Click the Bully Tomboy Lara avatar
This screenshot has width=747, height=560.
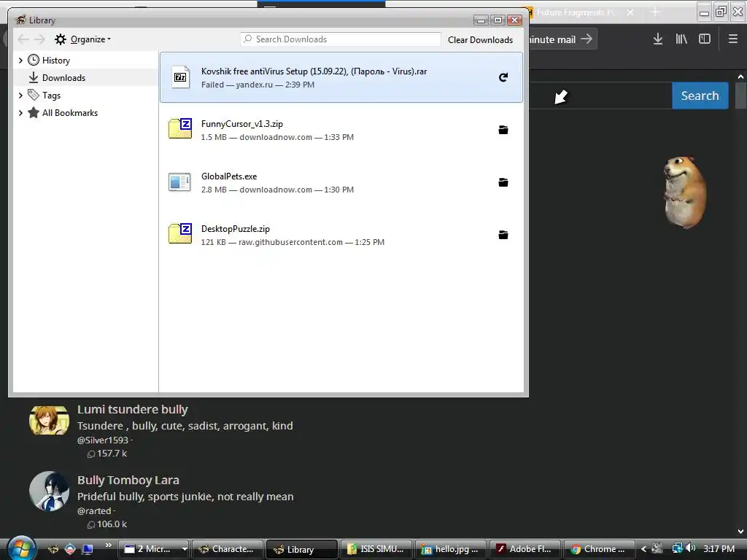49,491
